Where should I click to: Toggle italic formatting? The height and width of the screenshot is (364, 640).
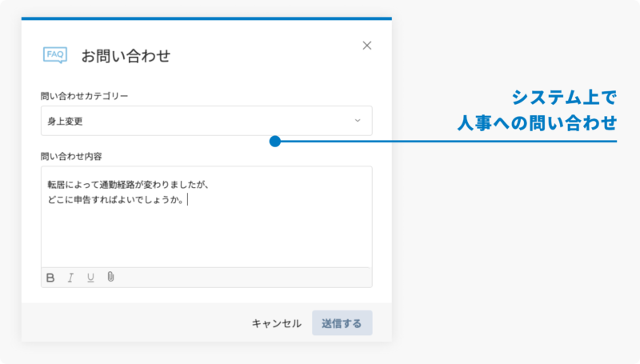click(x=70, y=278)
